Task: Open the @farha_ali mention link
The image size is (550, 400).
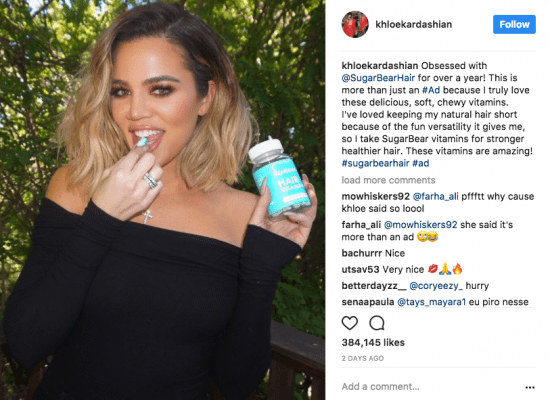Action: 435,196
